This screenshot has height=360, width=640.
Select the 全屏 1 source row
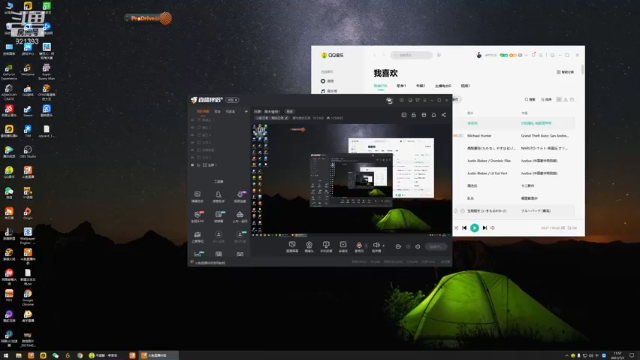(x=218, y=165)
